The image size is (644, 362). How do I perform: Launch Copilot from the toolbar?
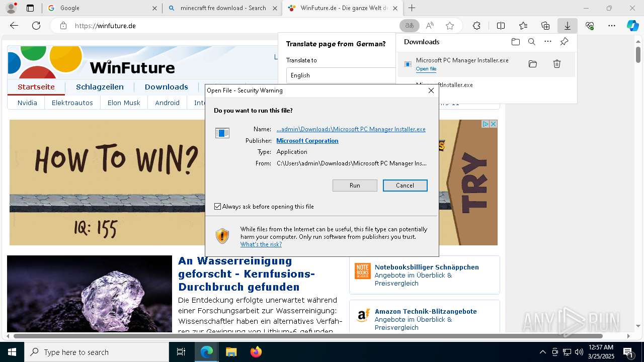[632, 26]
